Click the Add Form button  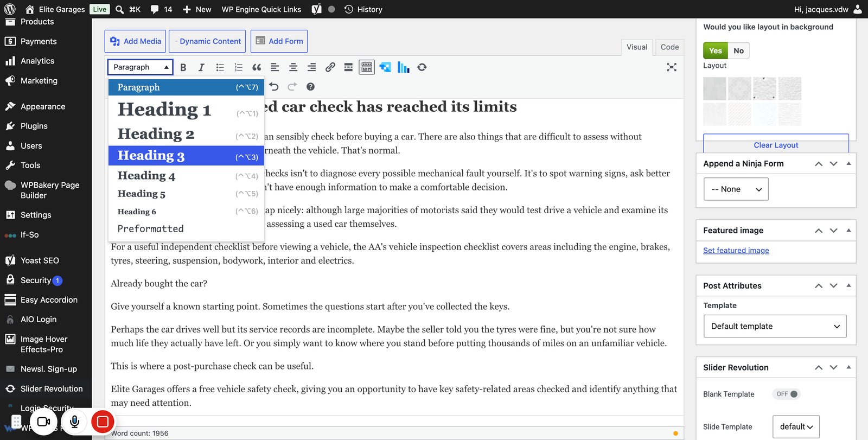click(x=279, y=41)
